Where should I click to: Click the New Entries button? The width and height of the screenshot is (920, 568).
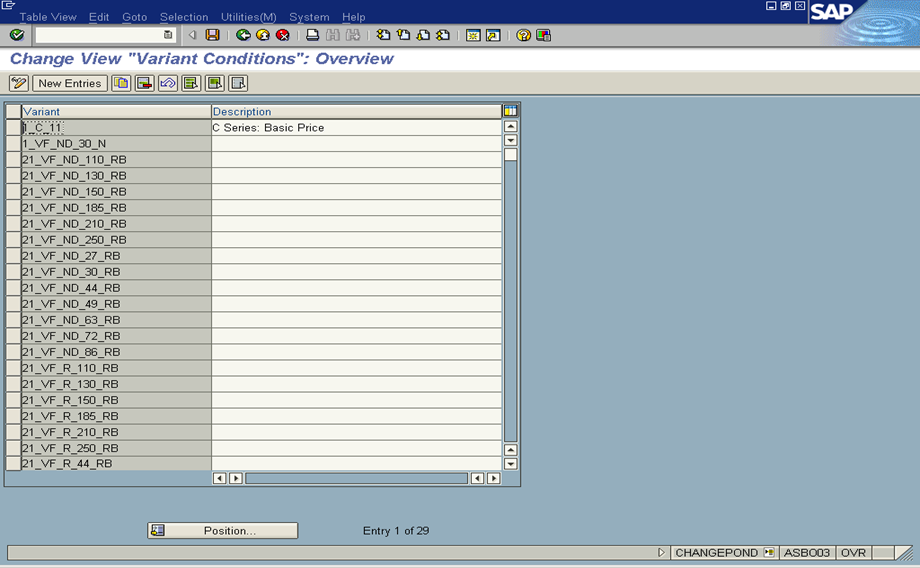[x=70, y=83]
